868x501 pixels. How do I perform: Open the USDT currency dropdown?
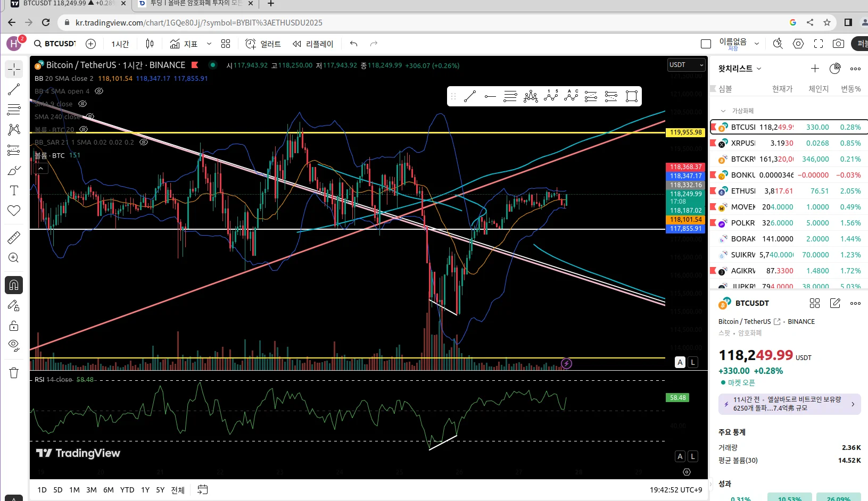coord(687,65)
